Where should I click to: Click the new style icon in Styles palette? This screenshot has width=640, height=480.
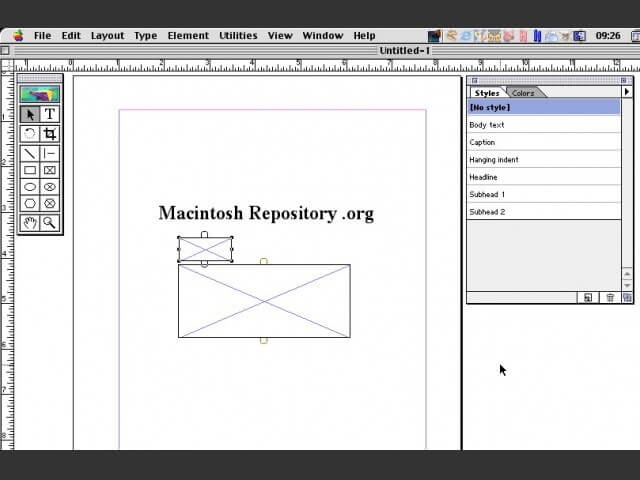(x=588, y=298)
